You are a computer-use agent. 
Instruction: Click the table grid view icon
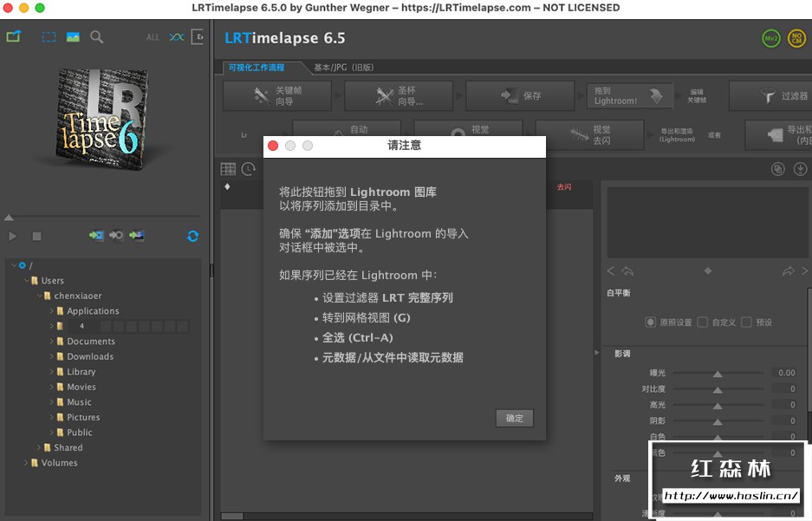229,169
